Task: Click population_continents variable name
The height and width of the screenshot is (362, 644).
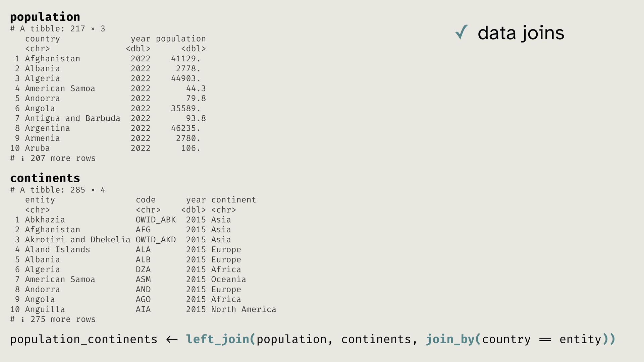Action: click(x=84, y=339)
